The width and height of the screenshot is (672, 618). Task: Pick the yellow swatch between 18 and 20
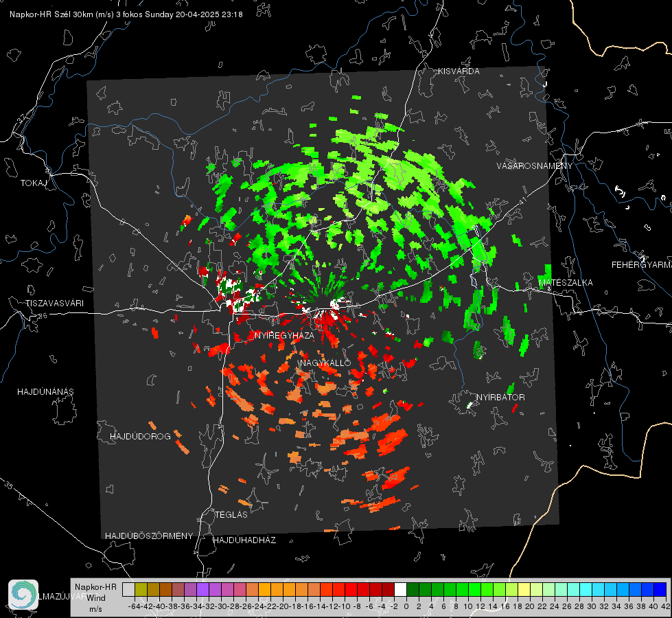pyautogui.click(x=524, y=589)
